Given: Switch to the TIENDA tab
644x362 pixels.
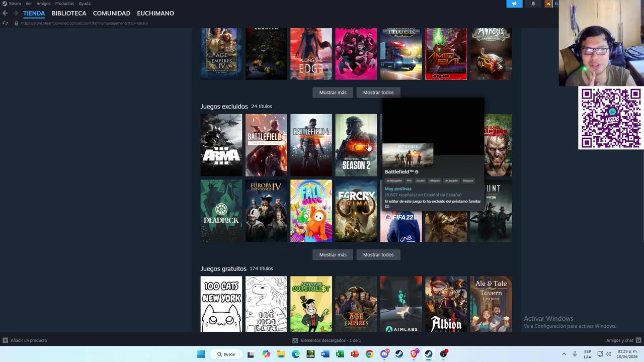Looking at the screenshot, I should pos(34,13).
